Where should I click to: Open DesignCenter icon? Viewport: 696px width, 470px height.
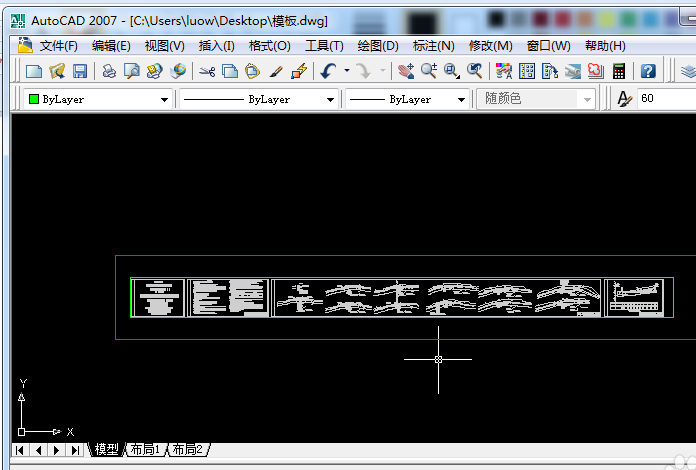(527, 71)
